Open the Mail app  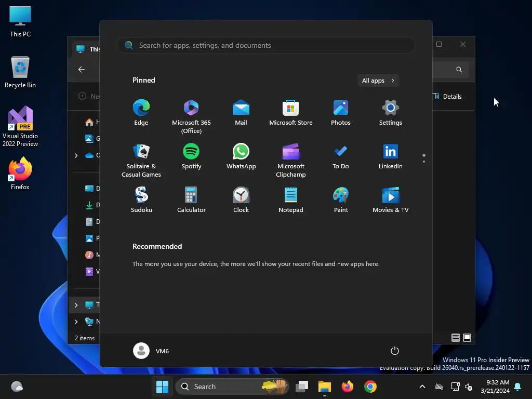[241, 113]
